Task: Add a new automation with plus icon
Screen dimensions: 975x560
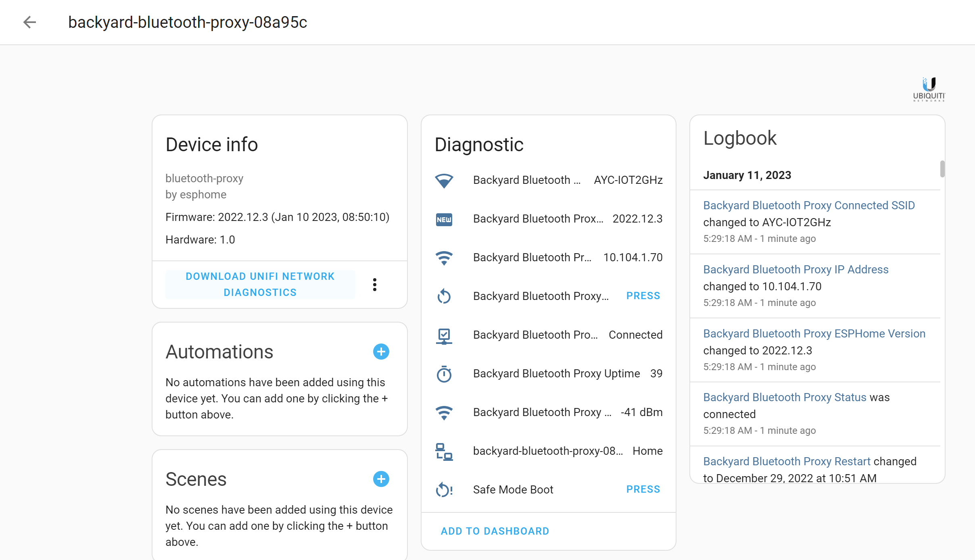Action: coord(381,352)
